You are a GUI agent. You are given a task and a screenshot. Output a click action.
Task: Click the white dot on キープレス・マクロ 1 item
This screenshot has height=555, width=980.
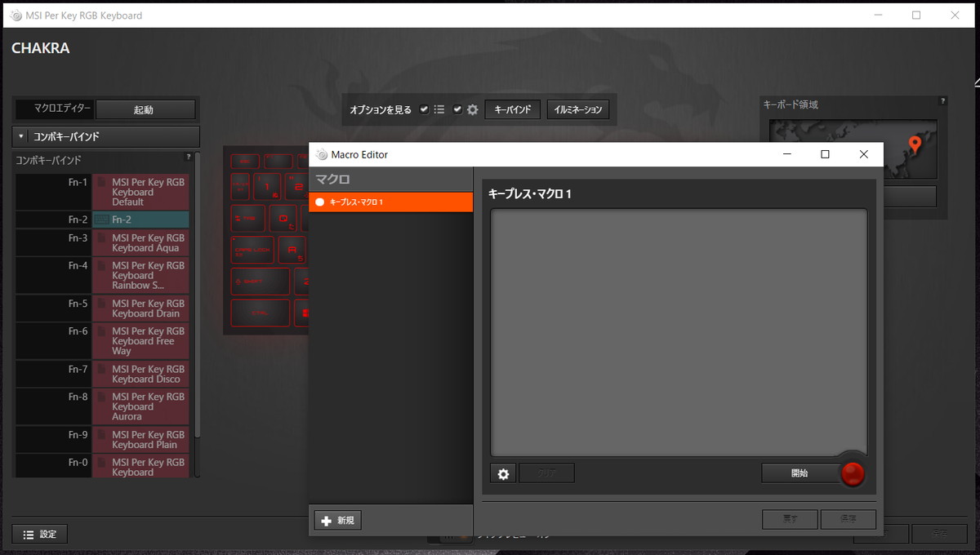[320, 202]
